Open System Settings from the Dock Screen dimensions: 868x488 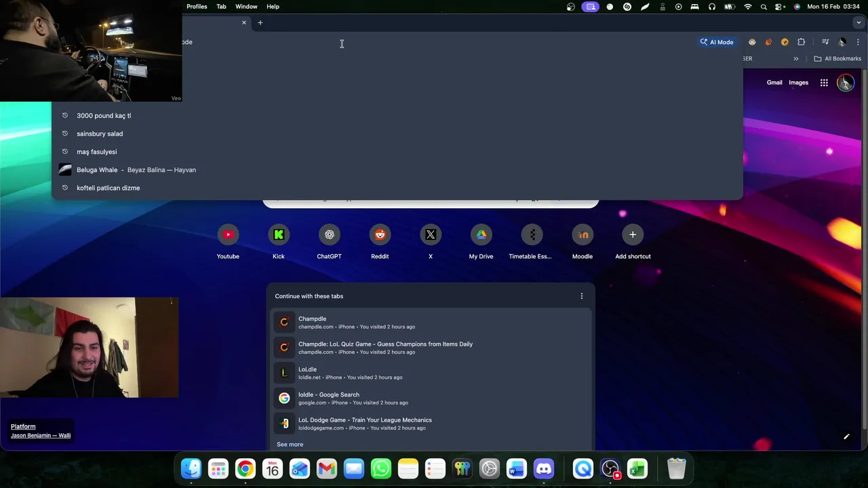[x=490, y=468]
